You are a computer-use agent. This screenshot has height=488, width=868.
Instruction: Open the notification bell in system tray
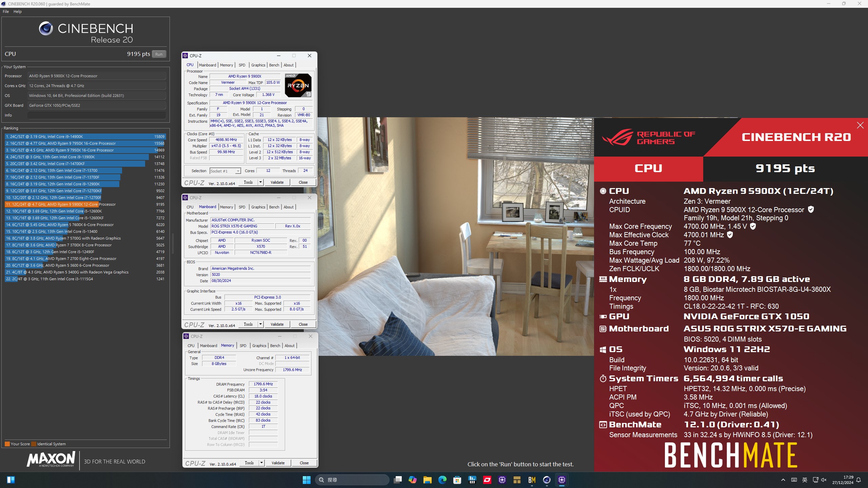coord(859,480)
